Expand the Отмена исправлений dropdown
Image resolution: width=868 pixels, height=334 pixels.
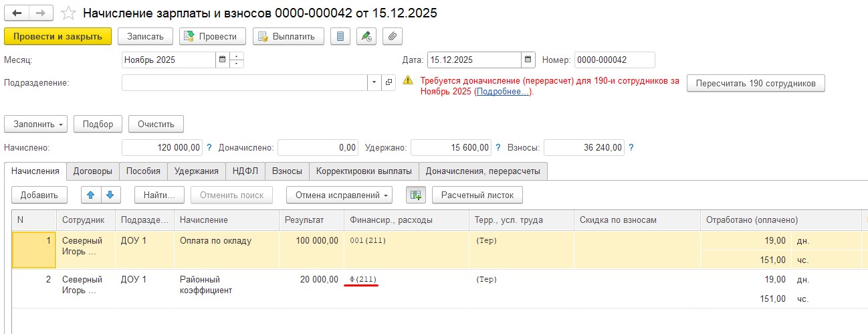tap(338, 195)
